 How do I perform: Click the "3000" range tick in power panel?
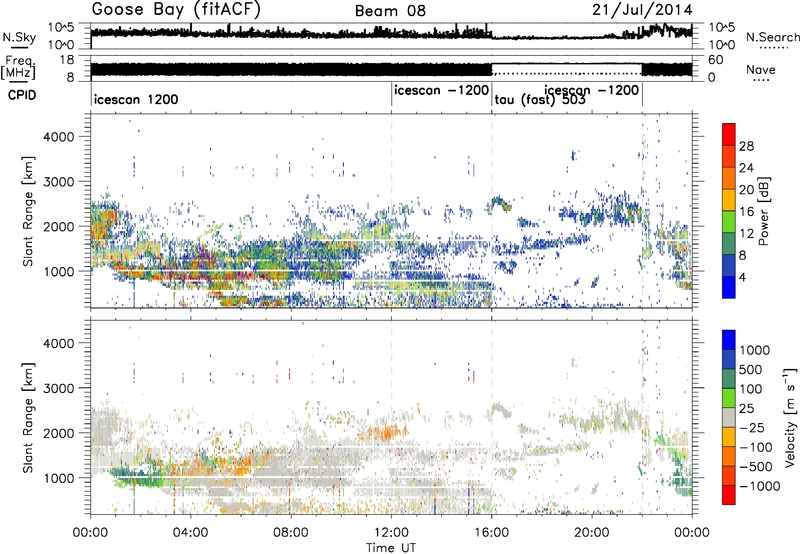point(58,182)
